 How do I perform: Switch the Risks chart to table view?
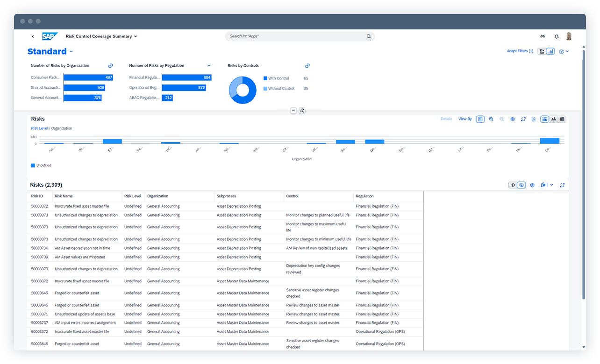coord(562,119)
